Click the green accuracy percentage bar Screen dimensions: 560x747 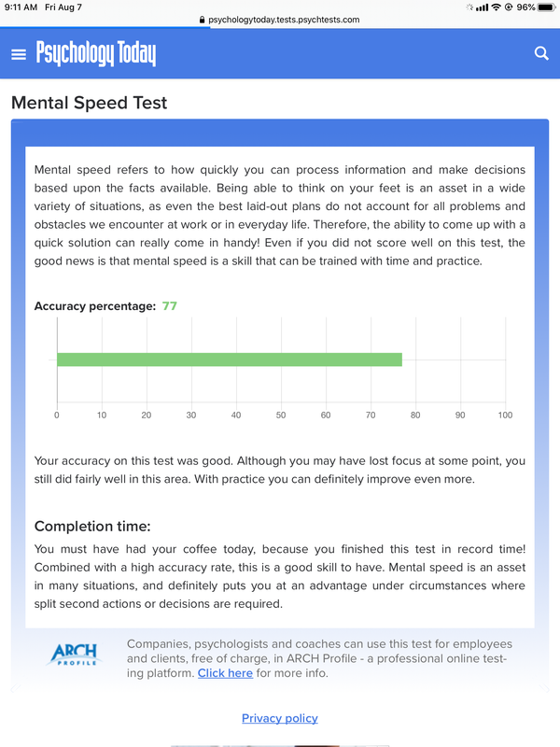(x=230, y=359)
